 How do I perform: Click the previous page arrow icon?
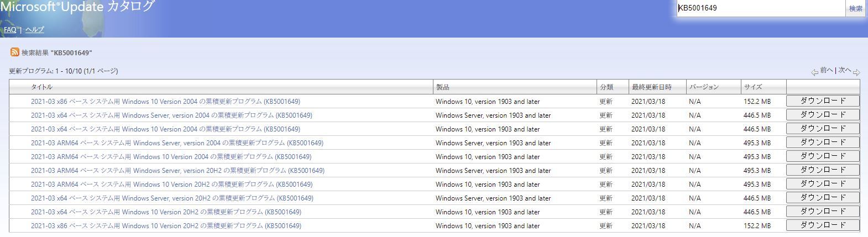815,72
